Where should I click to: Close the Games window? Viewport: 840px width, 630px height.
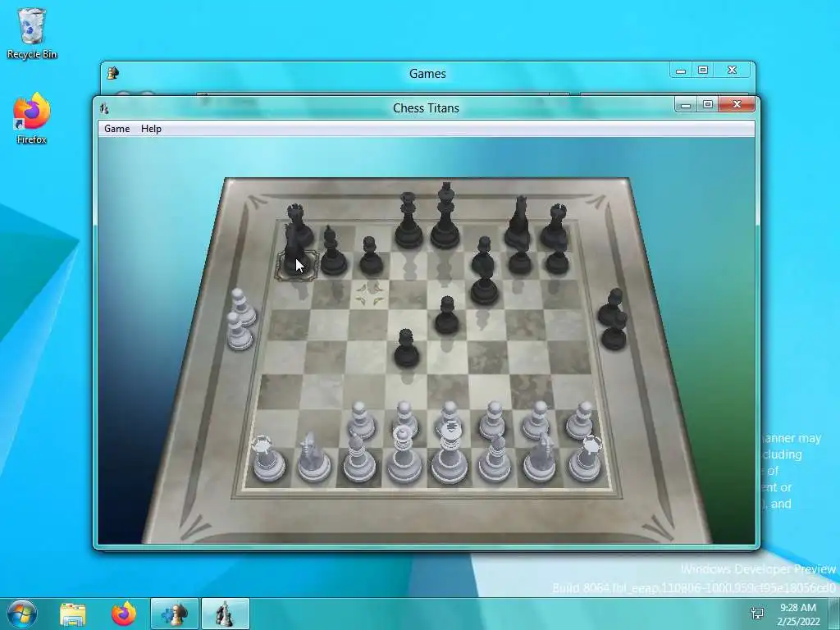(732, 71)
